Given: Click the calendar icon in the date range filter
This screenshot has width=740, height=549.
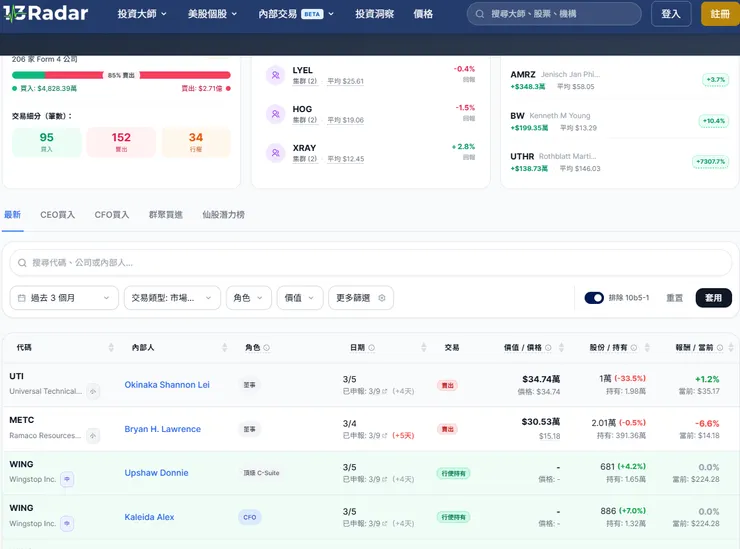Looking at the screenshot, I should [x=21, y=298].
